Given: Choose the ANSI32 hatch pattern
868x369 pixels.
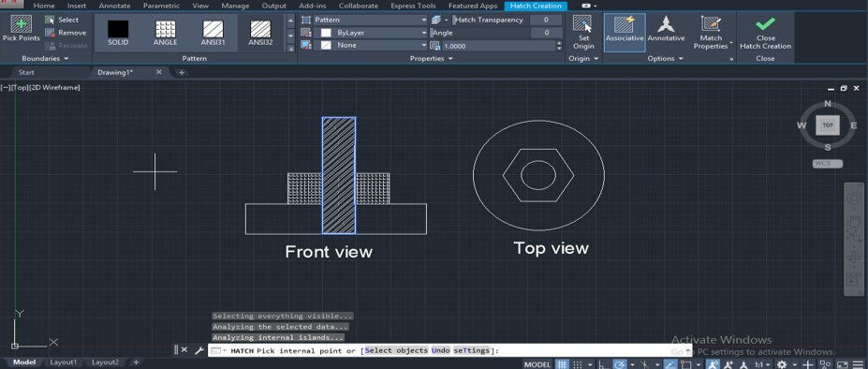Looking at the screenshot, I should [x=260, y=33].
